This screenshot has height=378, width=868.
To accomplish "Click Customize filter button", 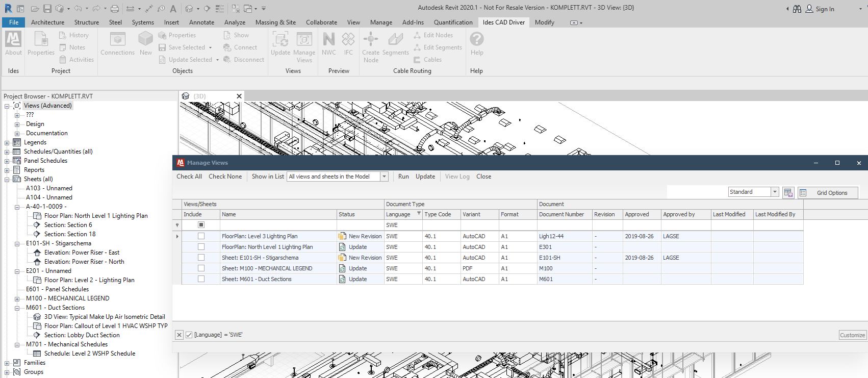I will click(853, 335).
